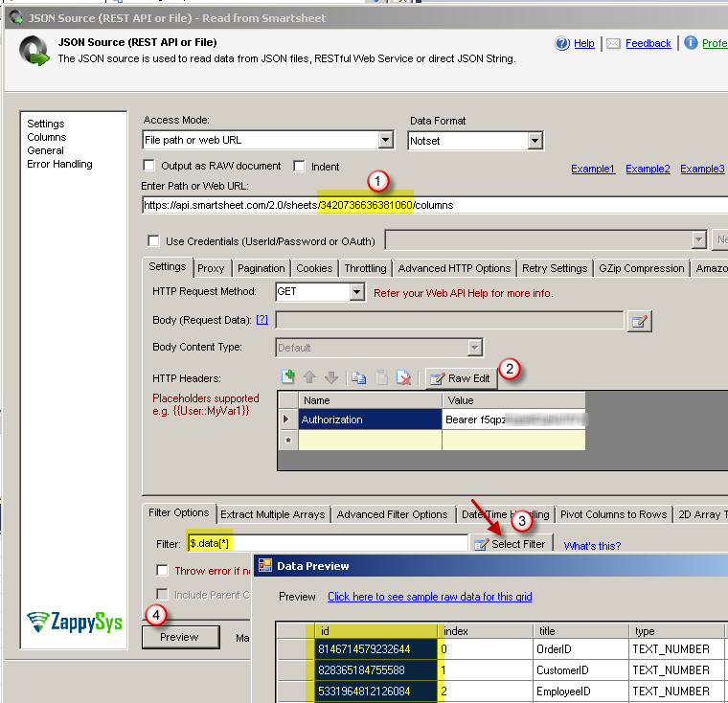
Task: Toggle Output as RAW document checkbox
Action: [149, 166]
